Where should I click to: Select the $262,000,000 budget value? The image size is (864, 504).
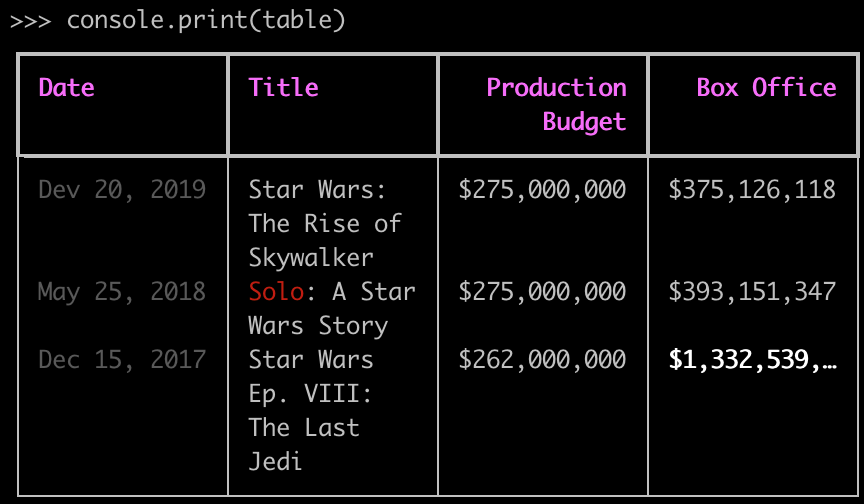pyautogui.click(x=543, y=360)
